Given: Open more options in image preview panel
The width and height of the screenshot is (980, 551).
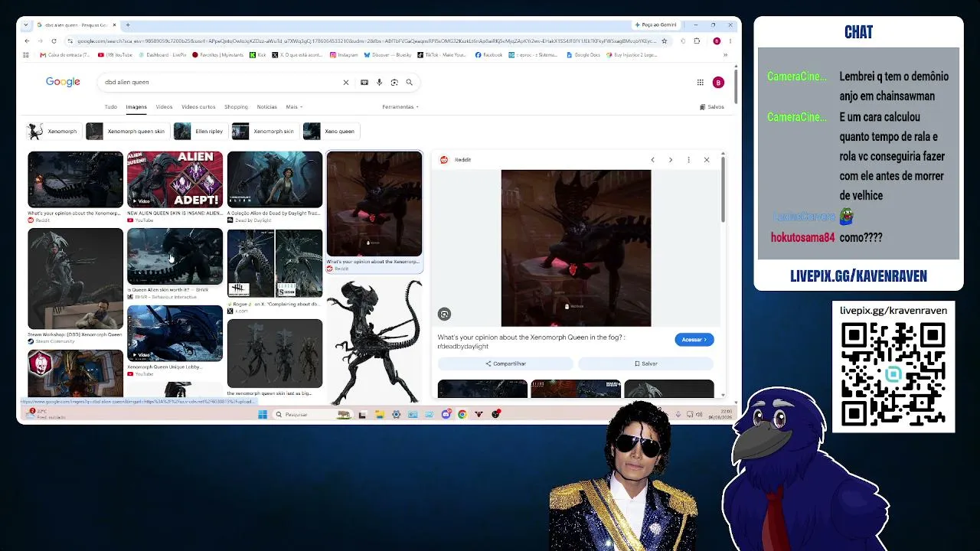Looking at the screenshot, I should pos(688,160).
